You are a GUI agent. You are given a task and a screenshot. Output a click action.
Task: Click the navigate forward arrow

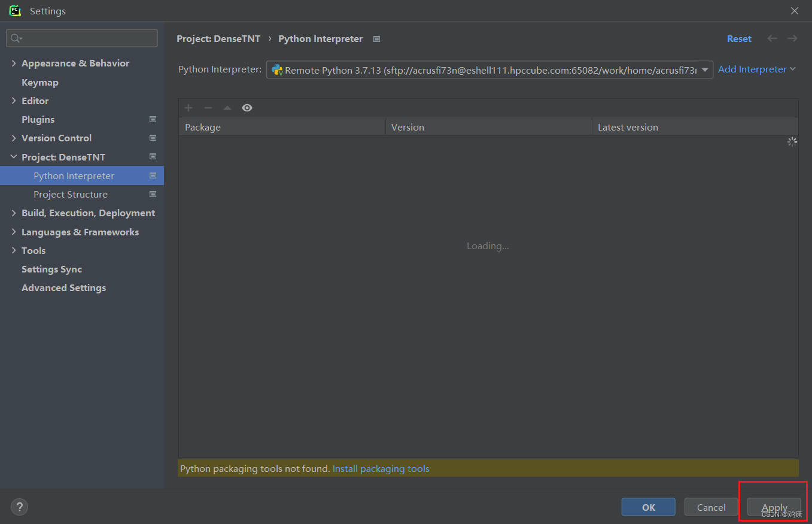click(x=792, y=38)
